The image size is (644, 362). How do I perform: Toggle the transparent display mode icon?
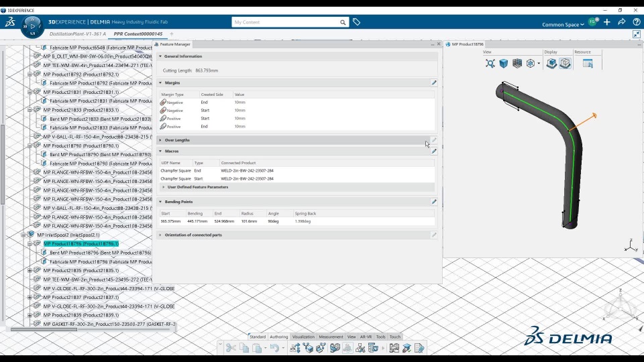pyautogui.click(x=565, y=63)
